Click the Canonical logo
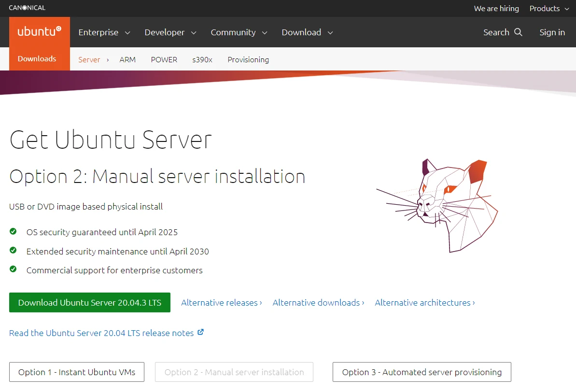Image resolution: width=576 pixels, height=392 pixels. pos(27,8)
